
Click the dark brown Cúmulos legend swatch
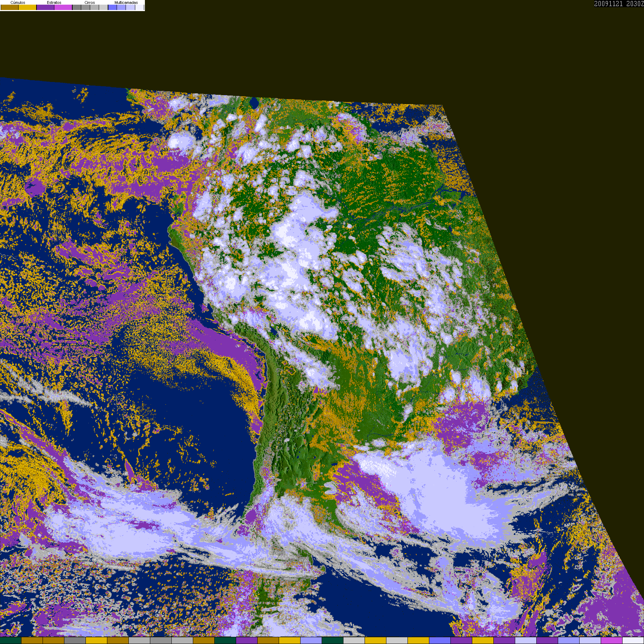click(x=10, y=7)
